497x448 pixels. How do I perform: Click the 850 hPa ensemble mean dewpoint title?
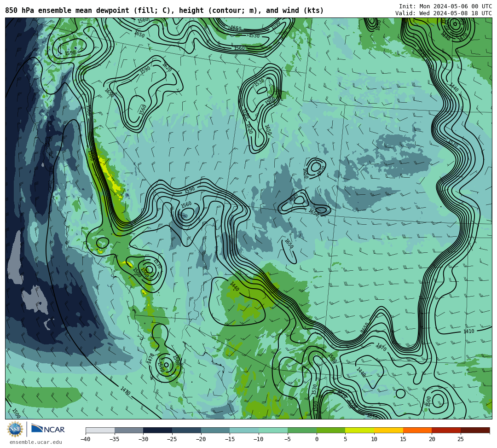click(x=164, y=11)
